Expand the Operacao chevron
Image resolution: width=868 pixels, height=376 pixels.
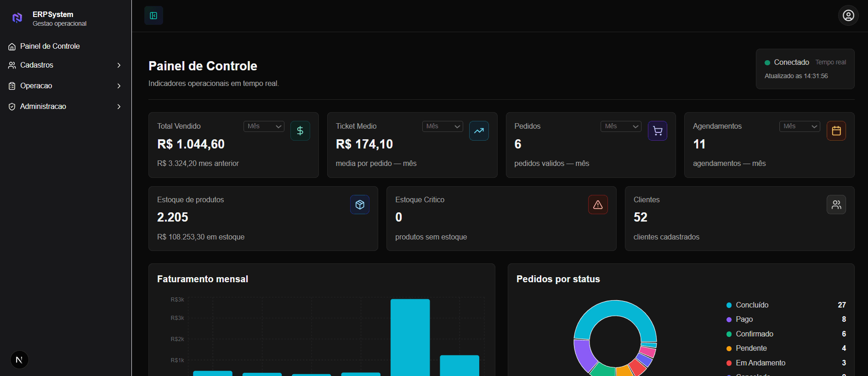[119, 86]
